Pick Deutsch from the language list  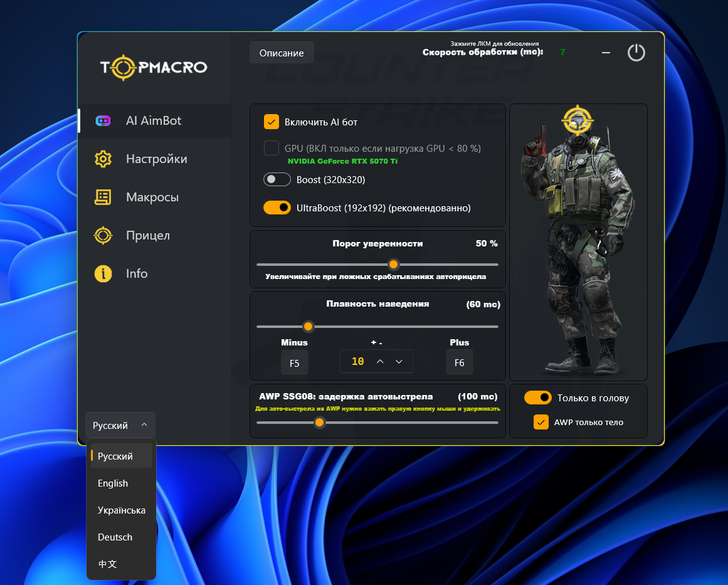(x=122, y=537)
